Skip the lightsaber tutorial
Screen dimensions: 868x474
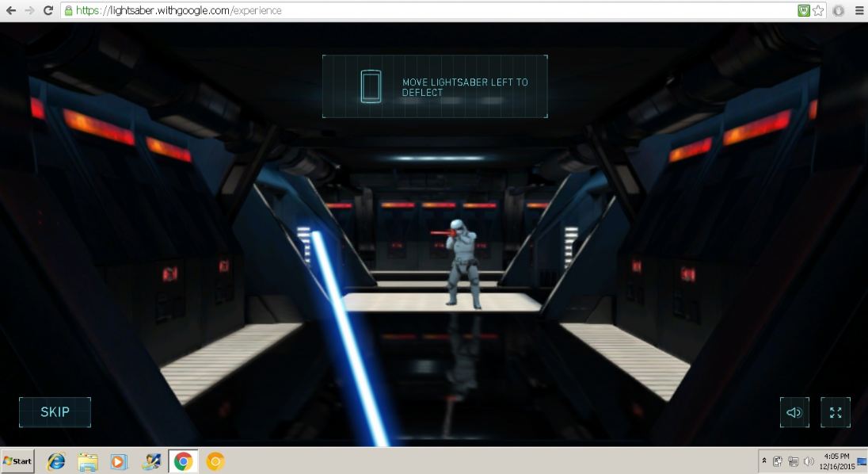pyautogui.click(x=55, y=412)
